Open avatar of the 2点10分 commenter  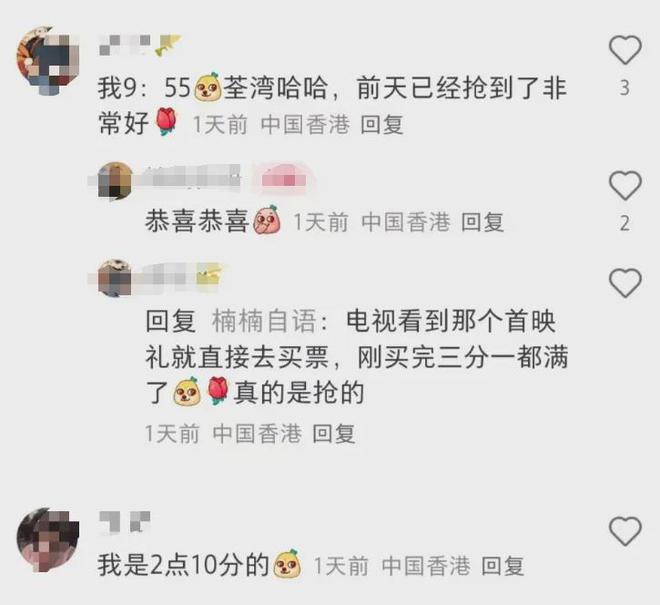pos(48,540)
